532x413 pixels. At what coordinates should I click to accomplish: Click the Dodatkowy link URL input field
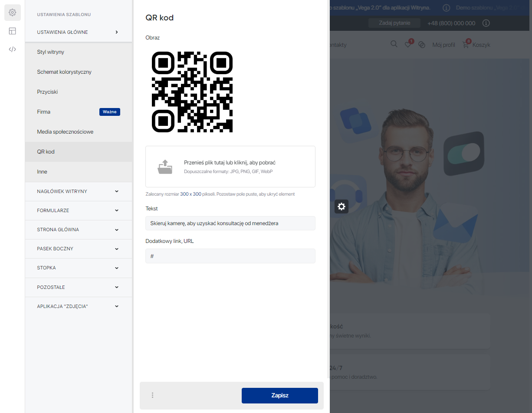[230, 256]
